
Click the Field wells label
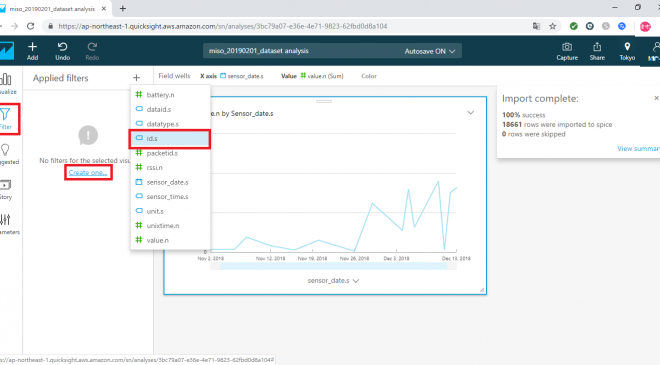(x=174, y=76)
